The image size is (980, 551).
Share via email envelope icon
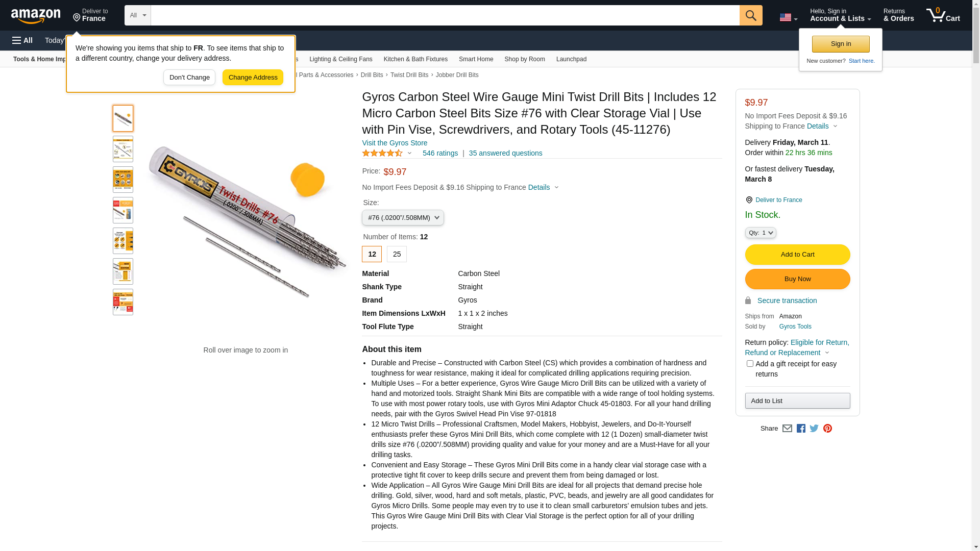point(787,429)
